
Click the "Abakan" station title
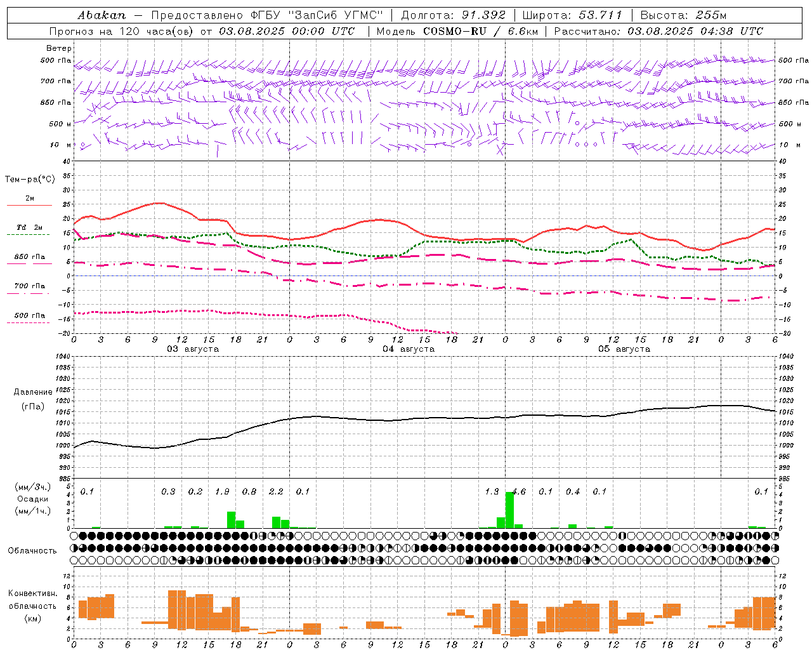[102, 15]
